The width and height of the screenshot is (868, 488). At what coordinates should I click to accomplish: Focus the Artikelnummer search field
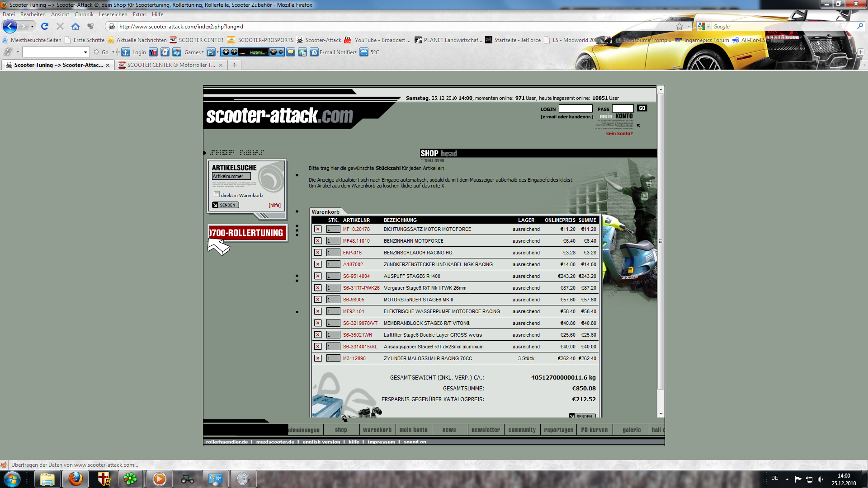(x=231, y=176)
